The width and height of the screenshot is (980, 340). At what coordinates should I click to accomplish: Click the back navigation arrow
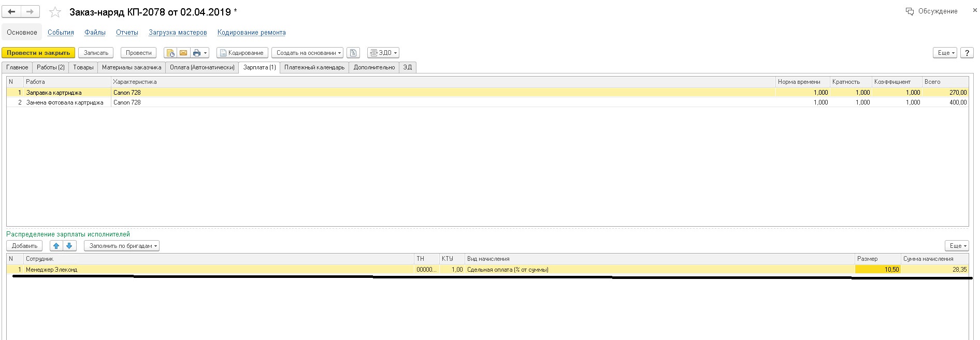(12, 11)
